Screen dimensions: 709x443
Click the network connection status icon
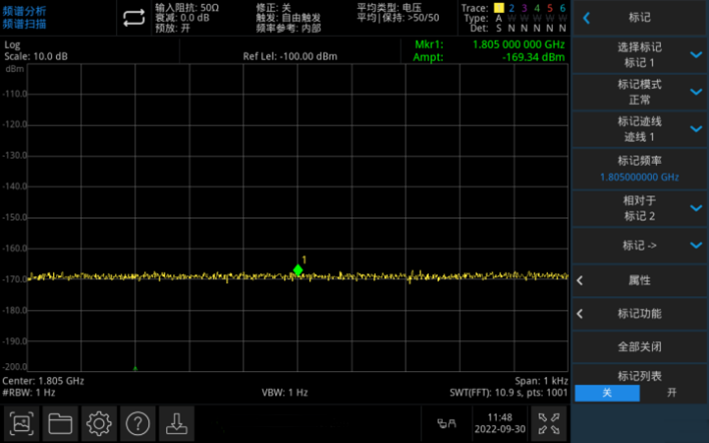click(x=447, y=424)
